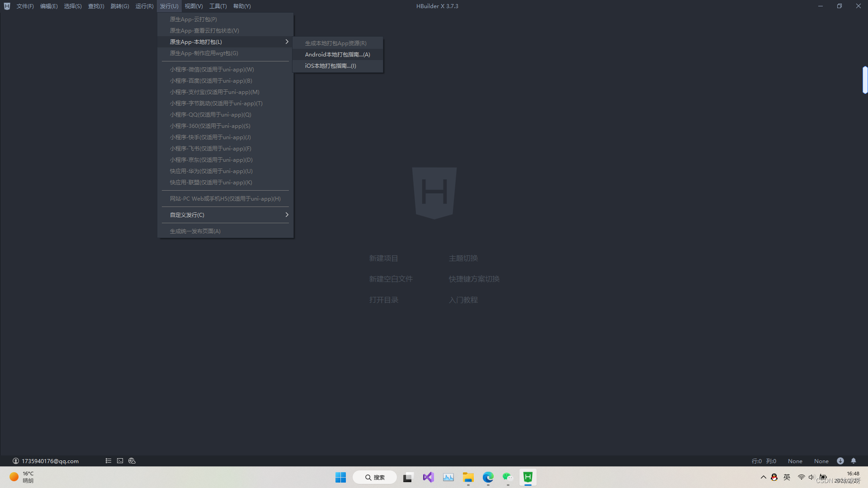
Task: Open the monitor chart app in taskbar
Action: 448,477
